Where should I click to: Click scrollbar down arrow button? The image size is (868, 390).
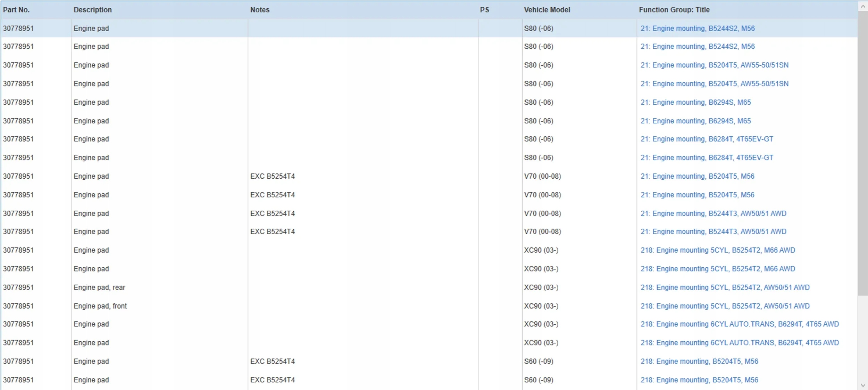tap(862, 385)
